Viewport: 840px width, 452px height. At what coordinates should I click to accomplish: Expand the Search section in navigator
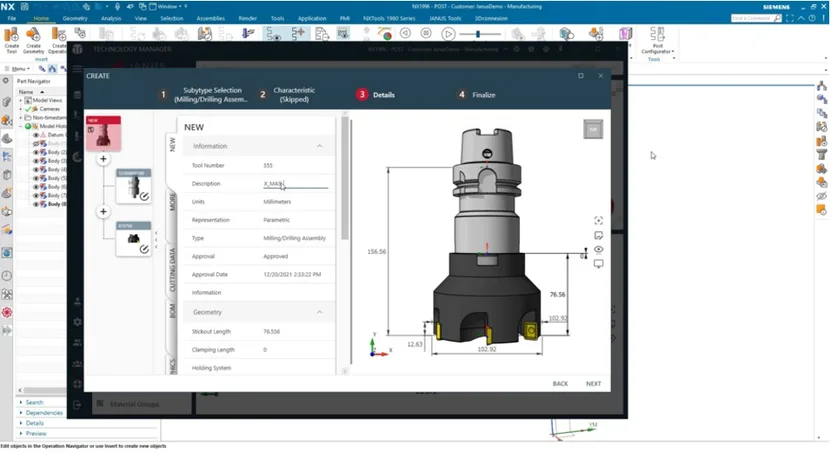pyautogui.click(x=34, y=402)
